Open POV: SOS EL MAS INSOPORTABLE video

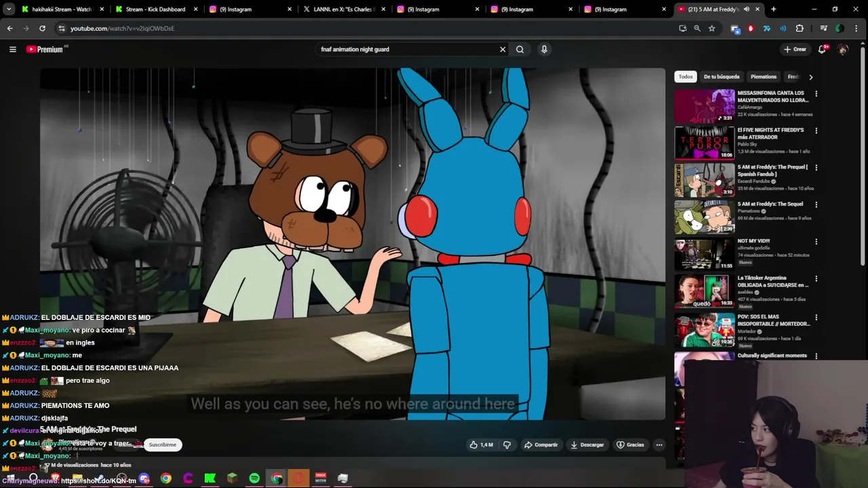coord(774,320)
